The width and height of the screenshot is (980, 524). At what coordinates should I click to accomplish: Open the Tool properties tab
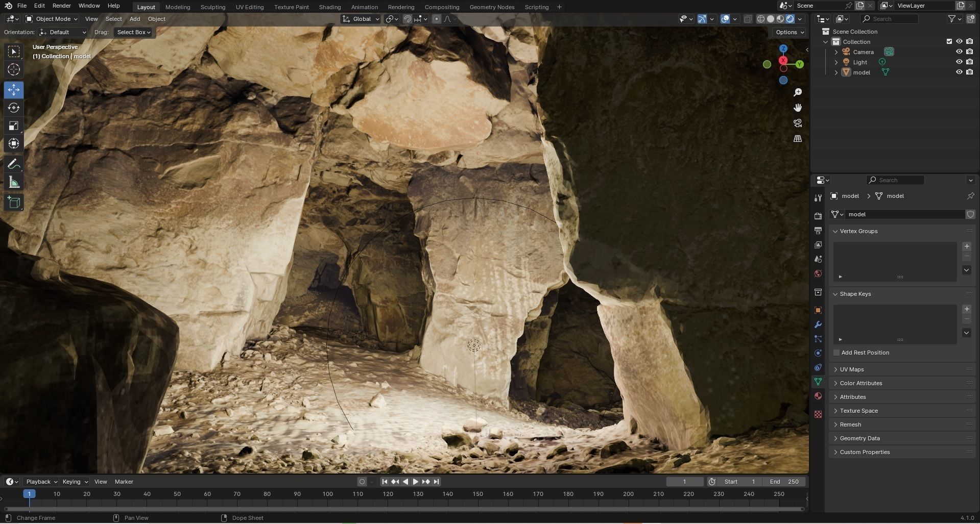(818, 198)
